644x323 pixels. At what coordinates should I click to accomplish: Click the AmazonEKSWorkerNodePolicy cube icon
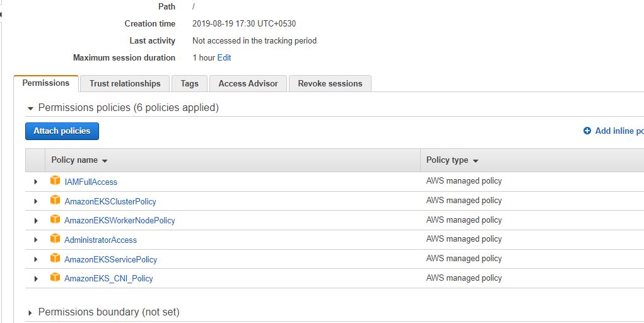(55, 220)
